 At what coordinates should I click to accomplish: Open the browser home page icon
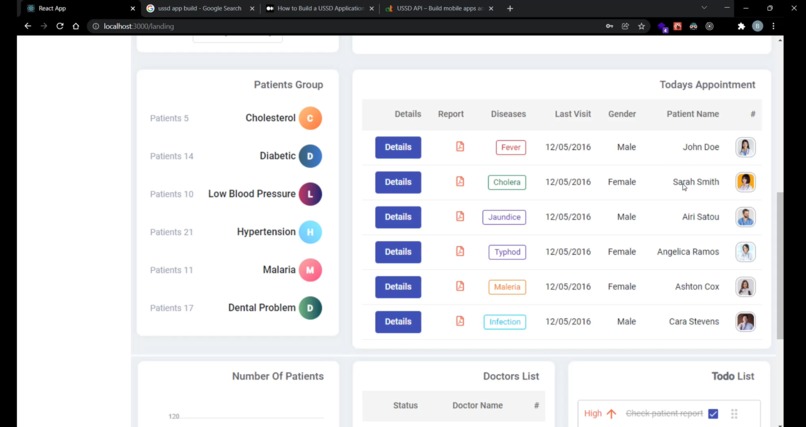(x=76, y=26)
